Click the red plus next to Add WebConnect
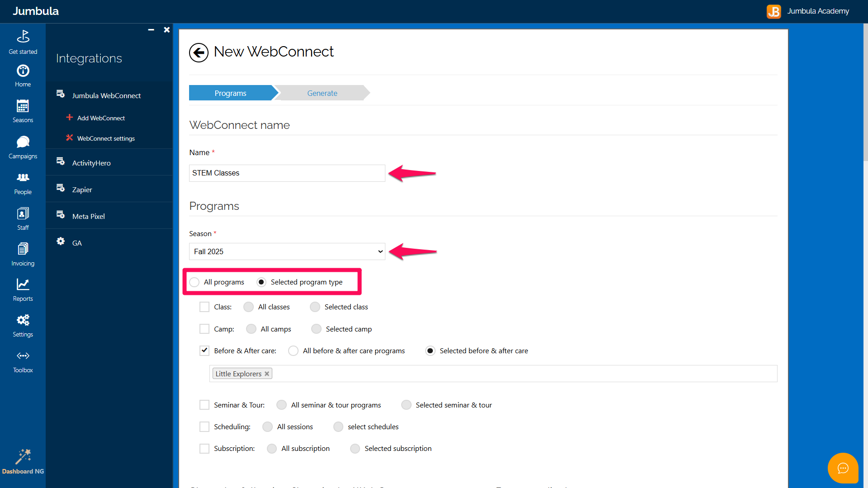 click(x=70, y=117)
